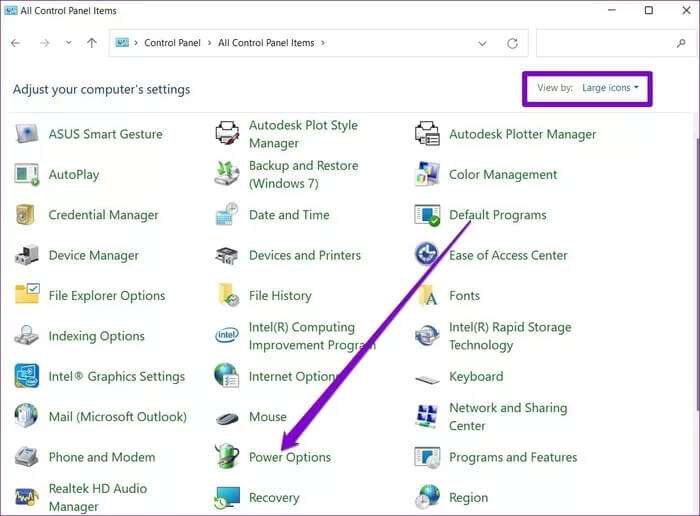Click the Phone and Modem icon

coord(26,457)
